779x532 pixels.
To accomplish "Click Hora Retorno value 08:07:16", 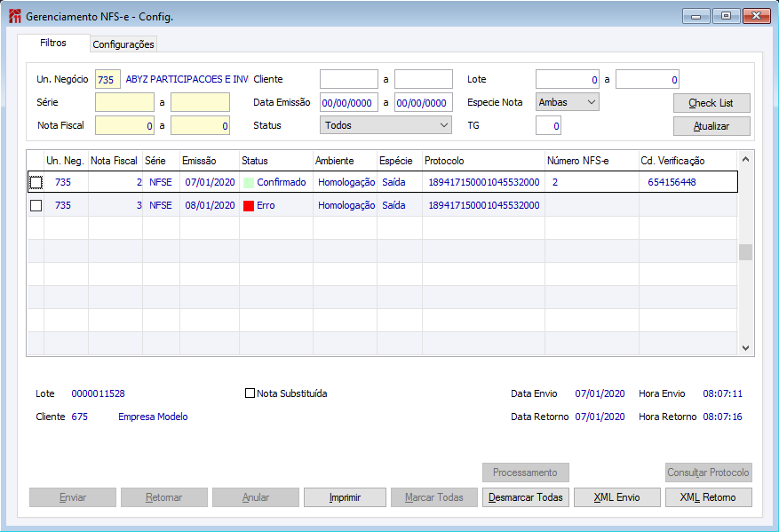I will (x=722, y=417).
